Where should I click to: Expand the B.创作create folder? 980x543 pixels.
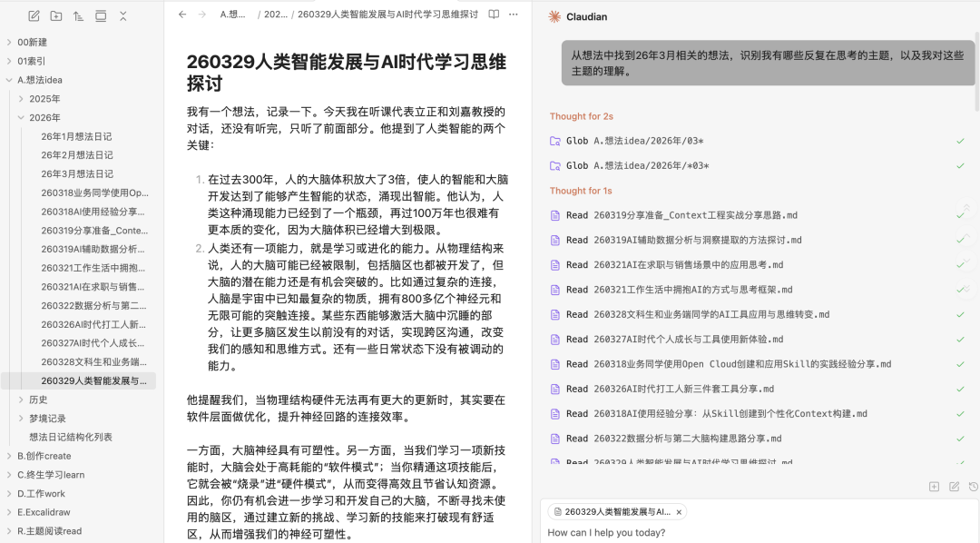[9, 456]
